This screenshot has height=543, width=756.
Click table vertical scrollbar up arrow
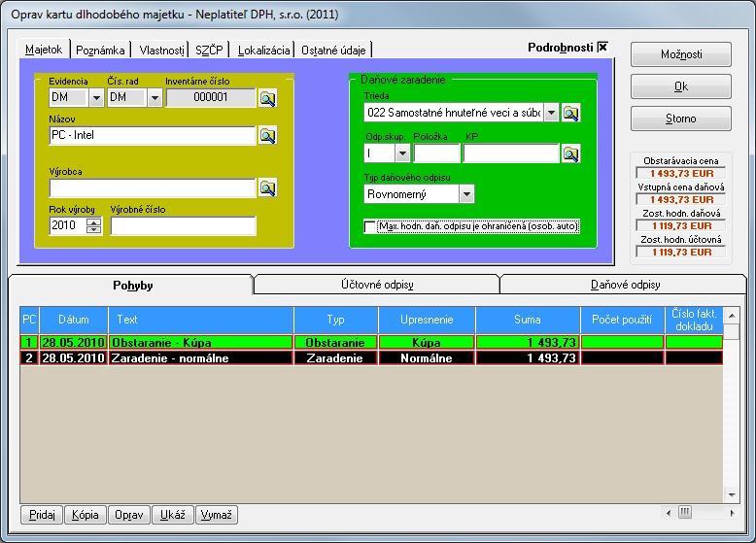(x=732, y=316)
